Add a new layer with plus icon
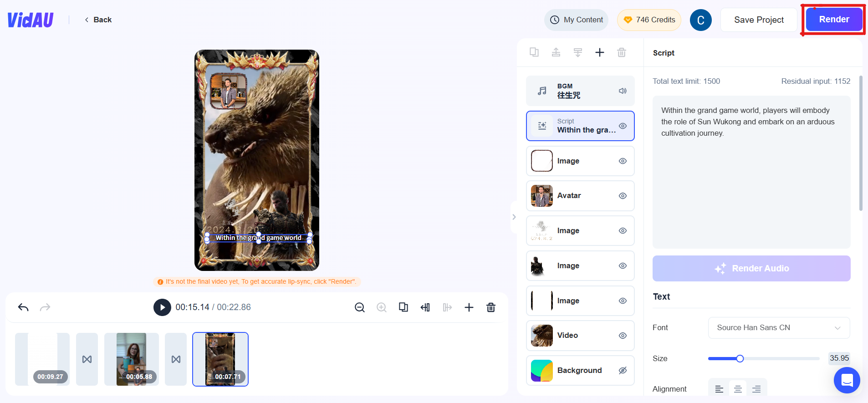This screenshot has height=403, width=868. pos(600,52)
